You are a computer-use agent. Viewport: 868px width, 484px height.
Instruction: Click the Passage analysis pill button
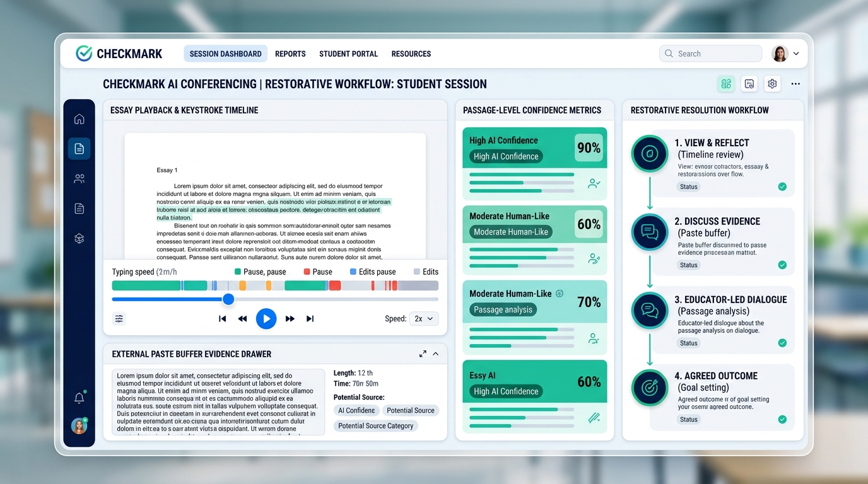[503, 309]
